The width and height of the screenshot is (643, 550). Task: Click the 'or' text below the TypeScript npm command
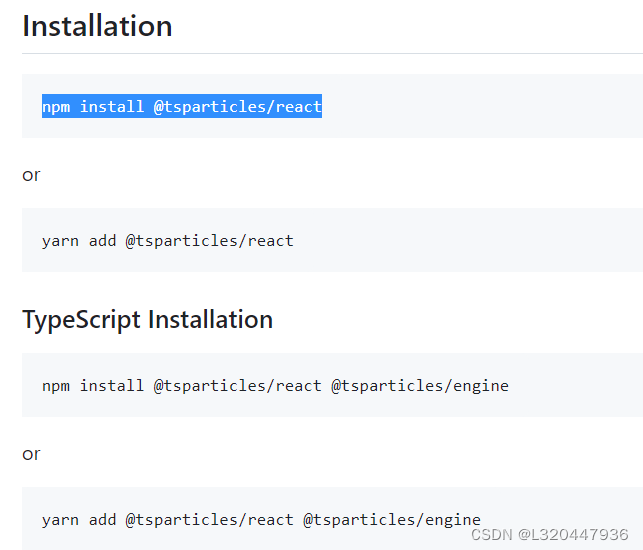tap(31, 454)
